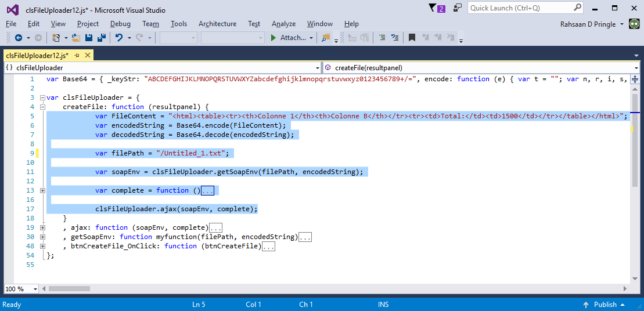Screen dimensions: 644x311
Task: Open the View menu
Action: (x=58, y=24)
